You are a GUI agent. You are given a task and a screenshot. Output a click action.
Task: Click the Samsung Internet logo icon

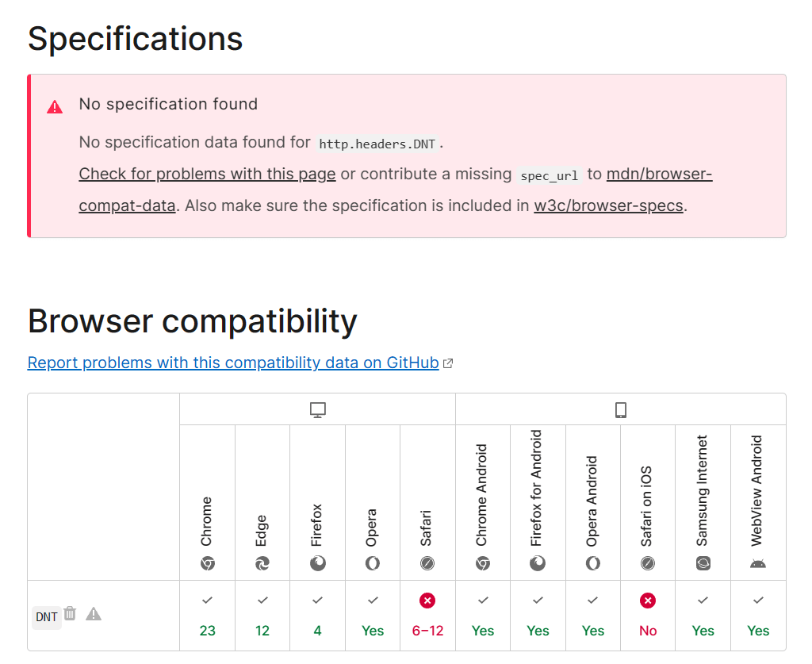(703, 563)
